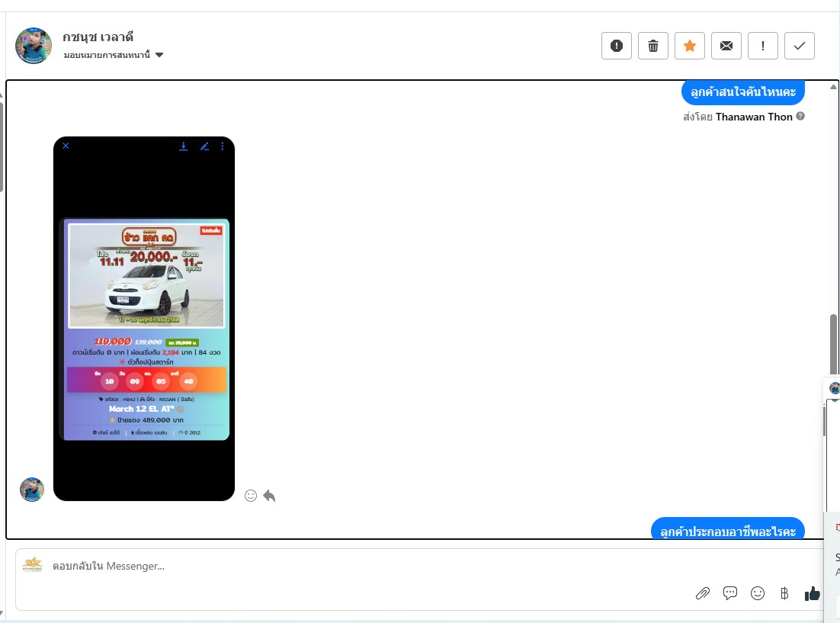The height and width of the screenshot is (623, 840).
Task: Mark conversation as spam with exclamation circle icon
Action: (617, 46)
